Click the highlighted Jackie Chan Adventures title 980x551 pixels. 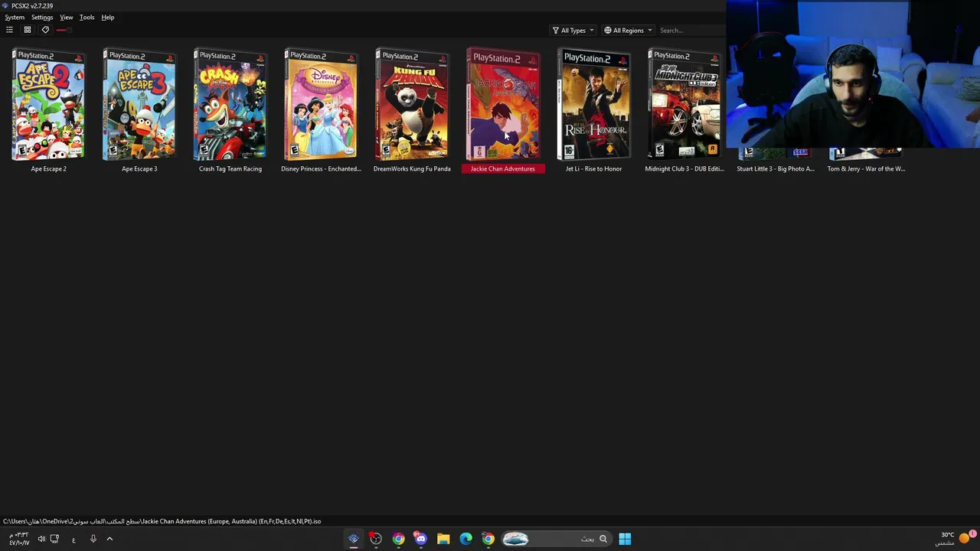503,168
